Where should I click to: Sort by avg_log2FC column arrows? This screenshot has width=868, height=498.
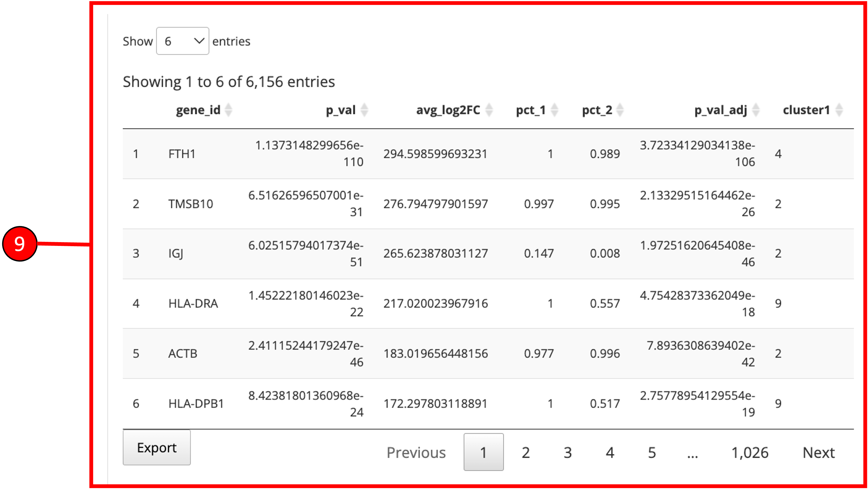coord(489,110)
